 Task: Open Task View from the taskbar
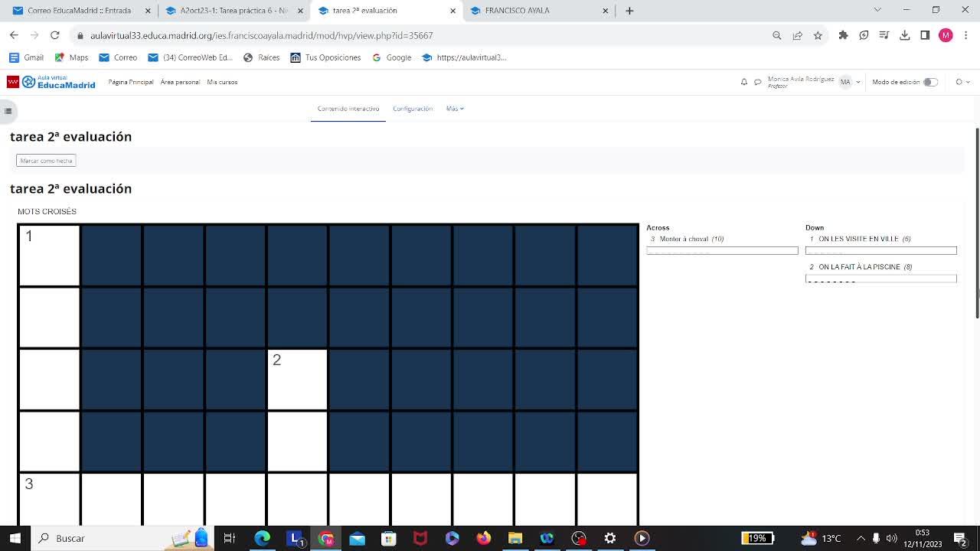[x=229, y=538]
